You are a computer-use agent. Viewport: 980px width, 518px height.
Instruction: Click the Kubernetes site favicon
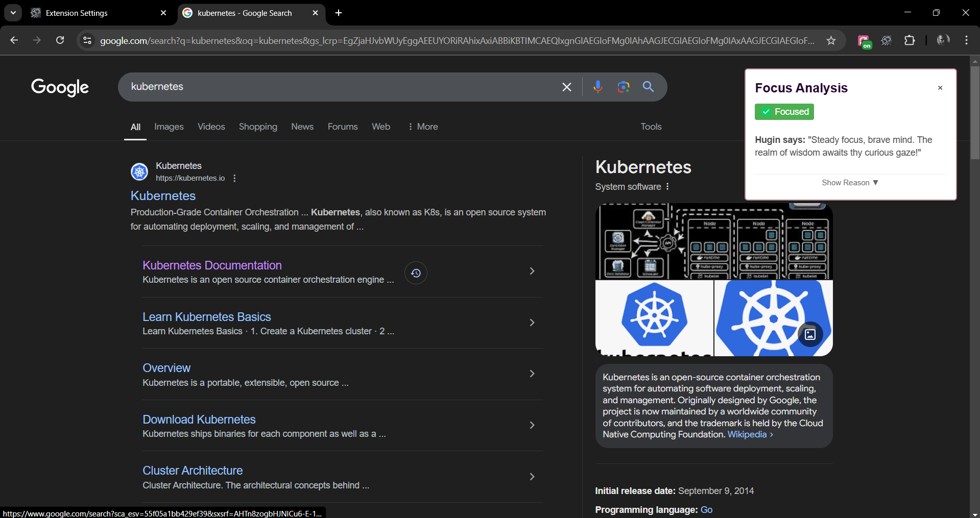tap(139, 171)
